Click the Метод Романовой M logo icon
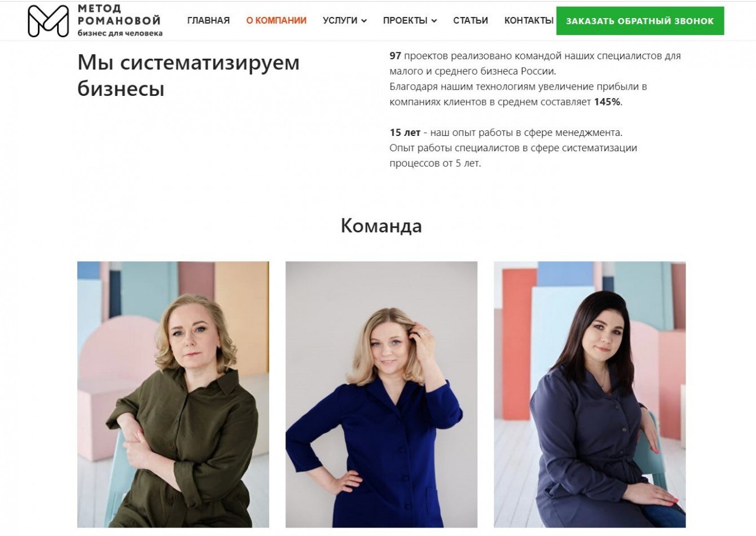Image resolution: width=756 pixels, height=536 pixels. point(49,21)
